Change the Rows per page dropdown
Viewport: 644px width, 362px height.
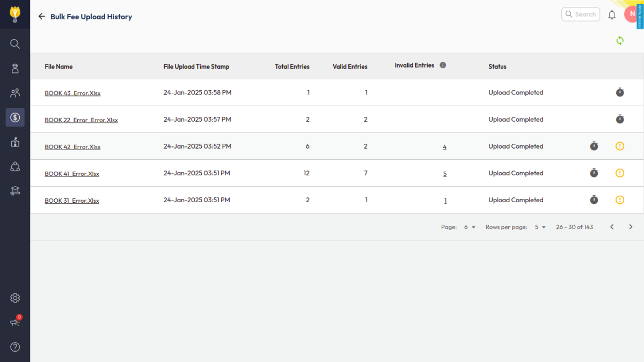point(538,227)
